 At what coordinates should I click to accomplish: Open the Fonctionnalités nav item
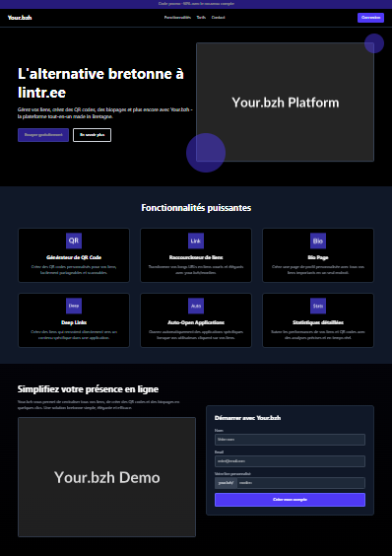177,18
